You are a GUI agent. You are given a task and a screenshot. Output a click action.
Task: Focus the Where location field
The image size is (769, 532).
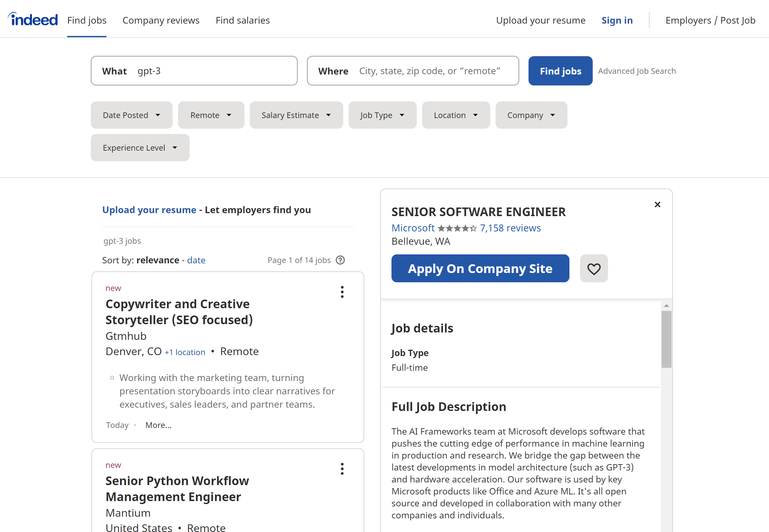(413, 71)
